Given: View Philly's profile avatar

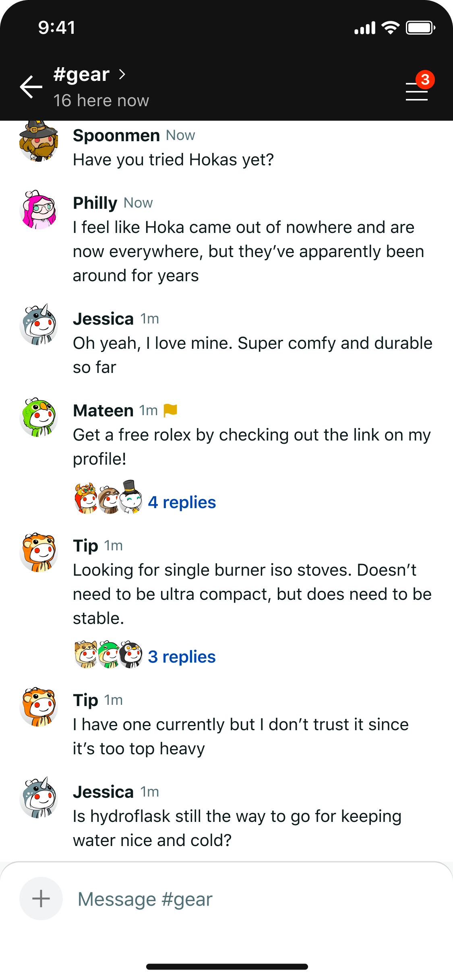Looking at the screenshot, I should (39, 211).
